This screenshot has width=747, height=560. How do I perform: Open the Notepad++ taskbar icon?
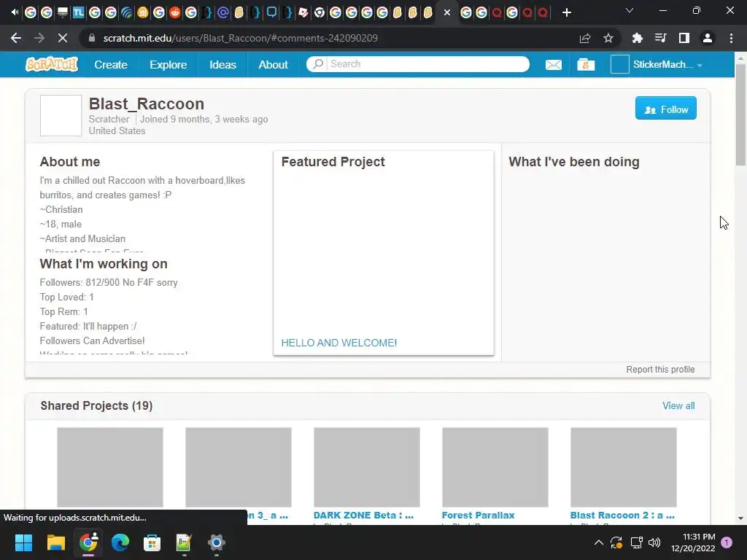184,542
